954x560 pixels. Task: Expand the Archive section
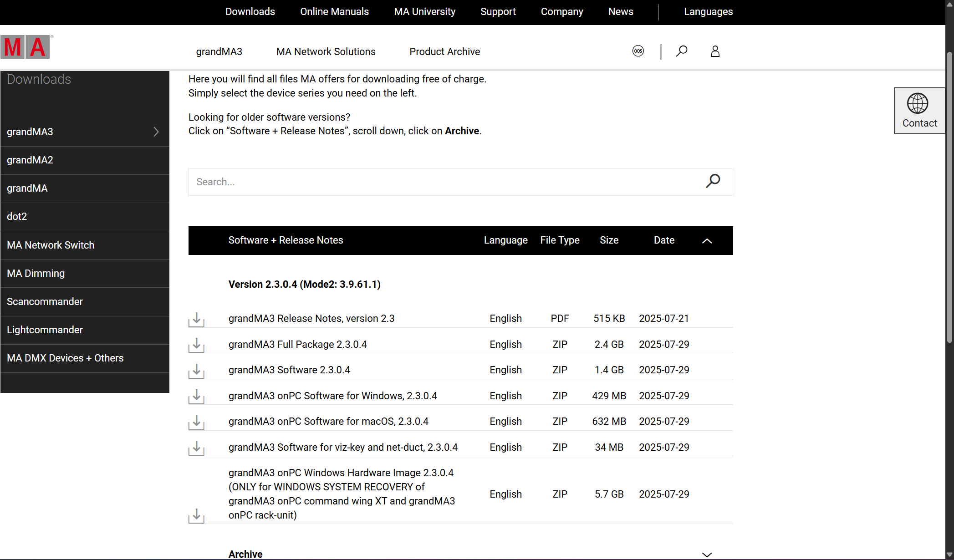point(707,554)
